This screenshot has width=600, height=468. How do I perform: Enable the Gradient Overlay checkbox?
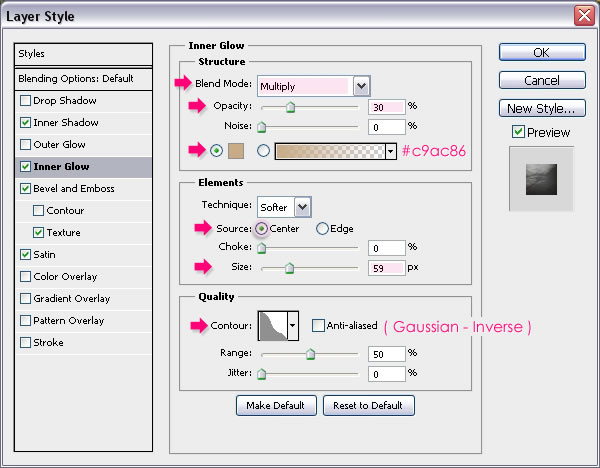[x=25, y=298]
